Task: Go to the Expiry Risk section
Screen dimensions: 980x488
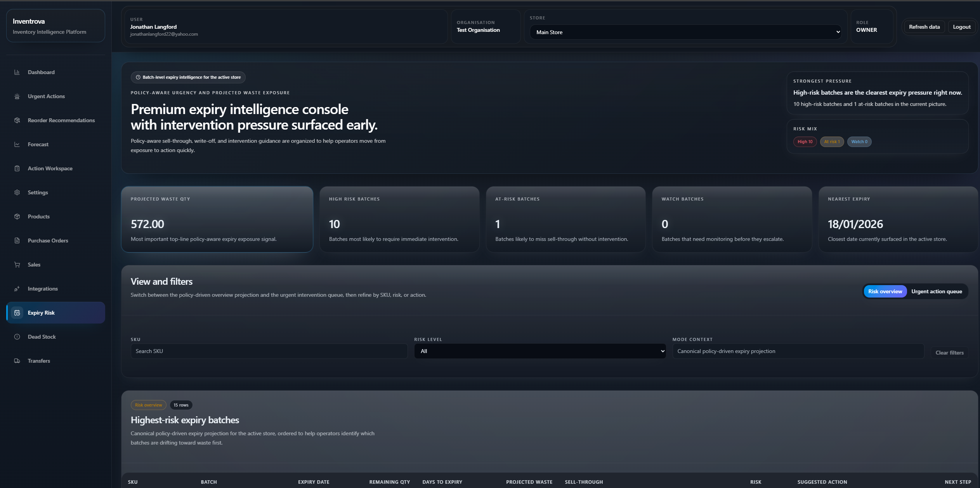Action: 41,313
